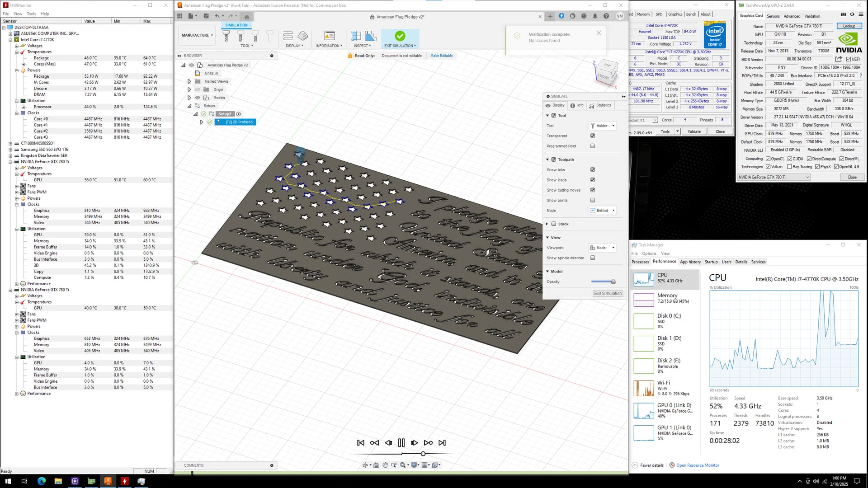Toggle the Transparent tool checkbox

point(593,136)
